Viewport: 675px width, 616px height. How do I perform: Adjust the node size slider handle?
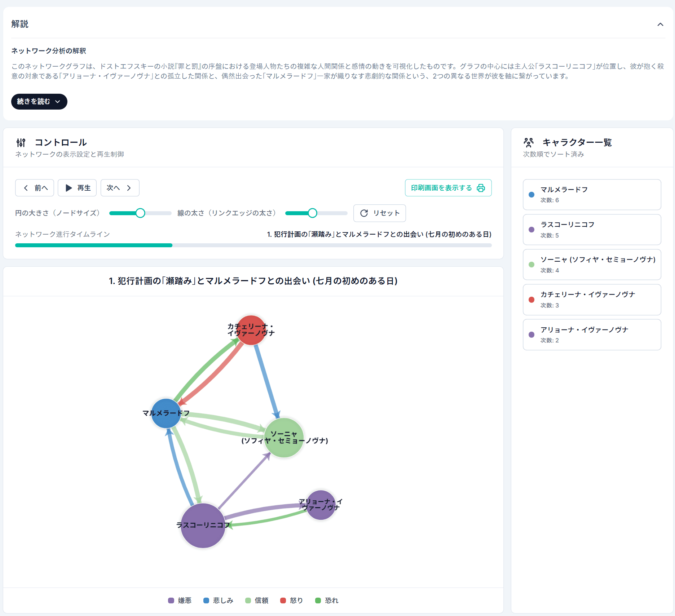tap(140, 213)
